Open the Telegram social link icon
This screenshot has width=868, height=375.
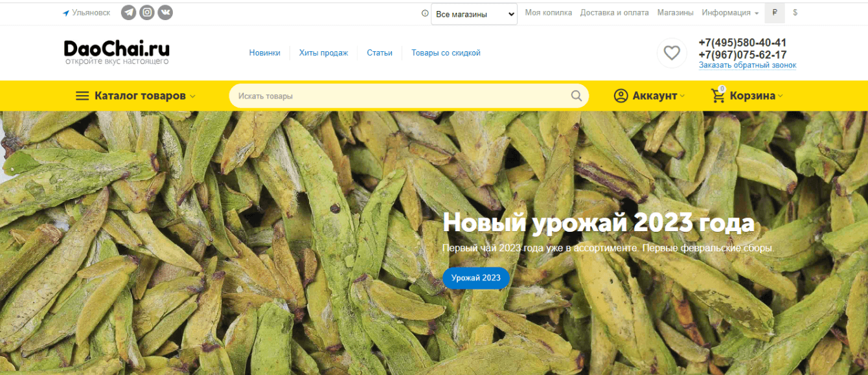coord(129,12)
